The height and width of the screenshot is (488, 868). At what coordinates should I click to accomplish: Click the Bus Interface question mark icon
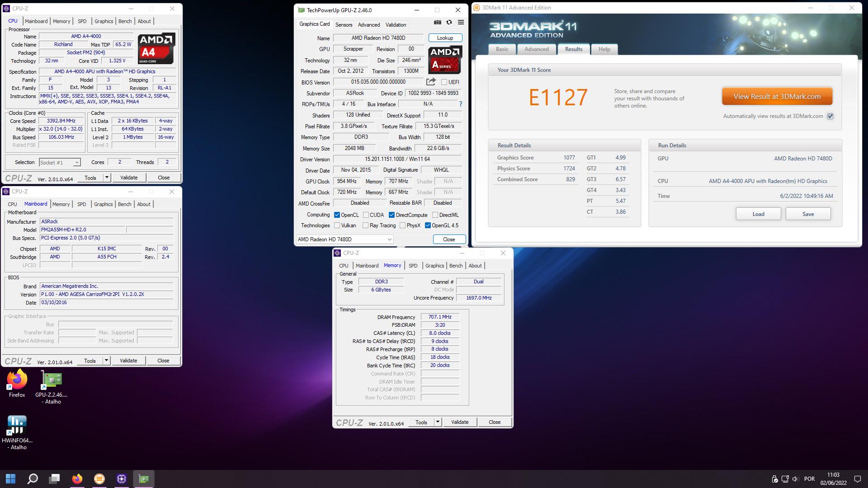(x=461, y=104)
